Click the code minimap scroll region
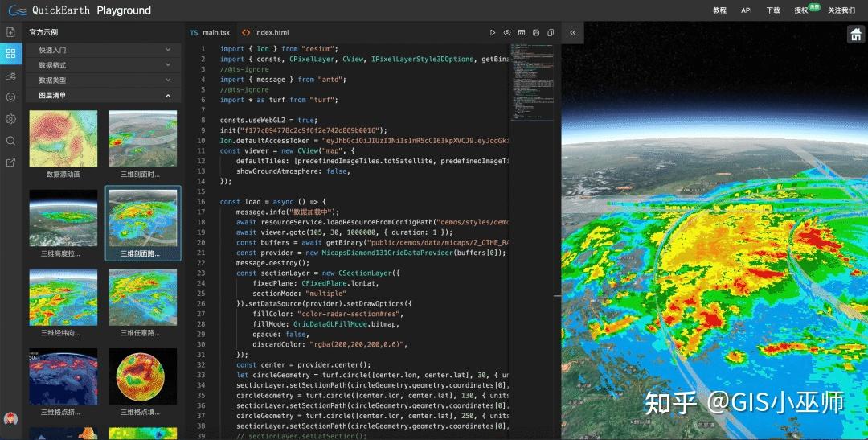Image resolution: width=868 pixels, height=440 pixels. coord(531,83)
